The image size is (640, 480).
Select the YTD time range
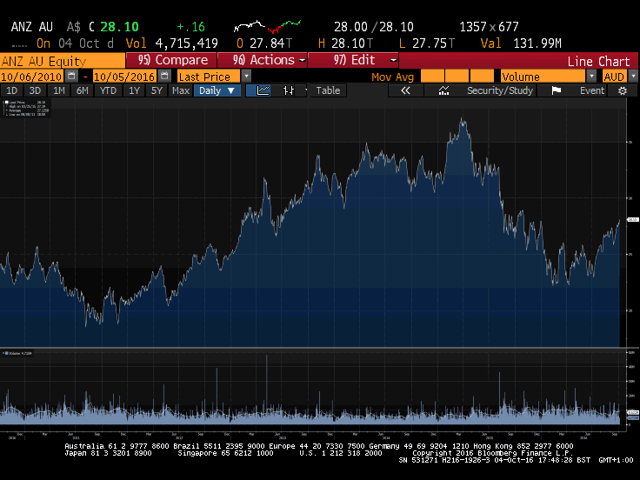tap(108, 91)
